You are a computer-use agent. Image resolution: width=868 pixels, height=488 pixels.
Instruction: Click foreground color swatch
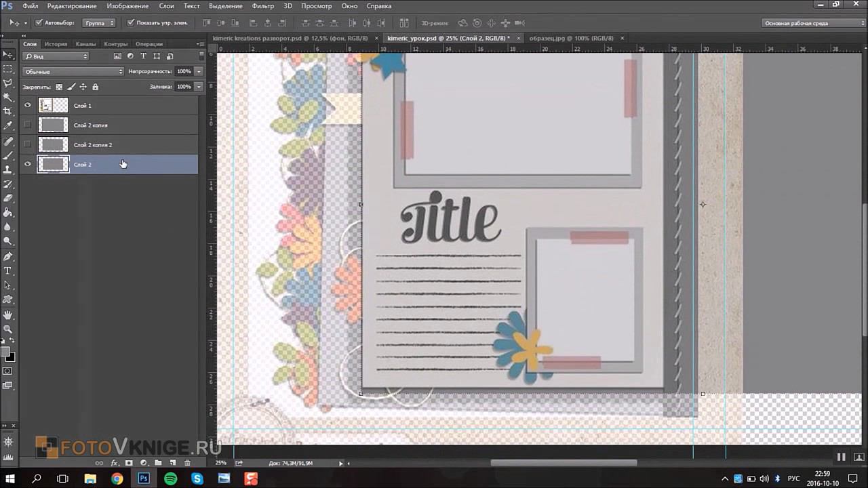tap(5, 352)
